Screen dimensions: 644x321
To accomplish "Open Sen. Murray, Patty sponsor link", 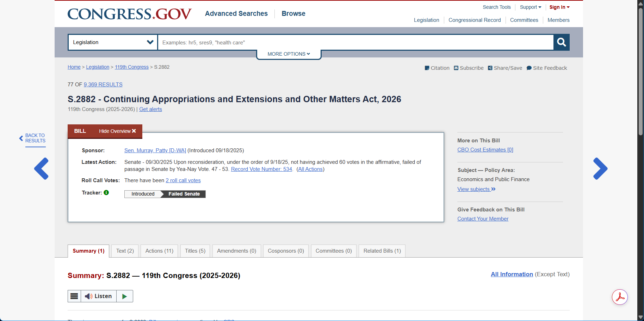I will (155, 150).
